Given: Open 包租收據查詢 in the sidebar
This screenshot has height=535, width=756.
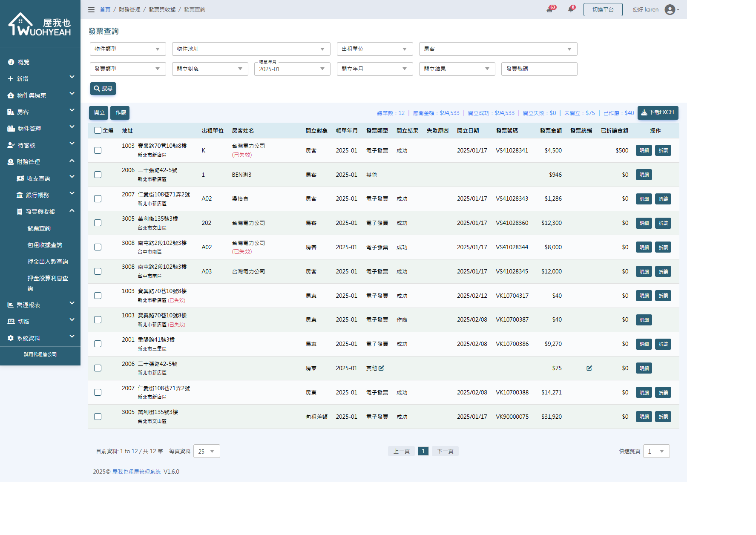Looking at the screenshot, I should point(45,245).
